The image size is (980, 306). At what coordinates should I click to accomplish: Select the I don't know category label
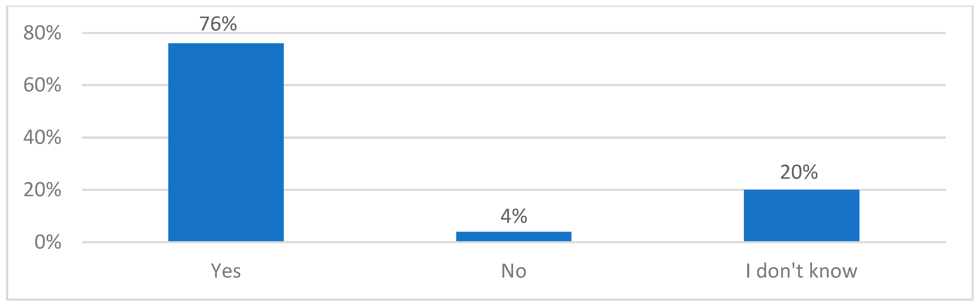(x=801, y=271)
